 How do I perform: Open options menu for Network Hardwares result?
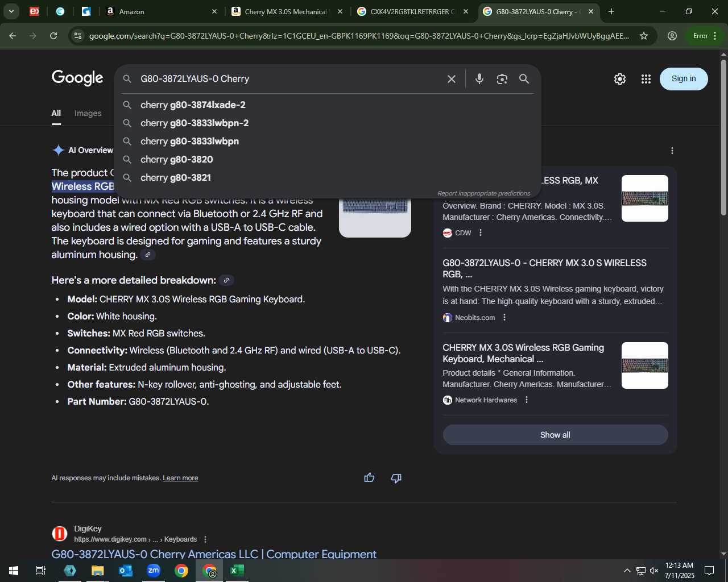527,400
